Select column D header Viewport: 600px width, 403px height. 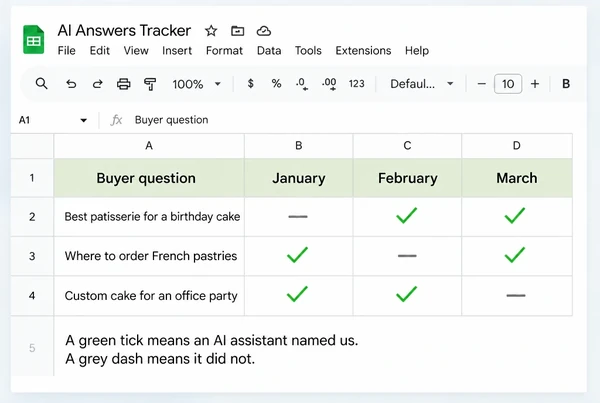517,146
